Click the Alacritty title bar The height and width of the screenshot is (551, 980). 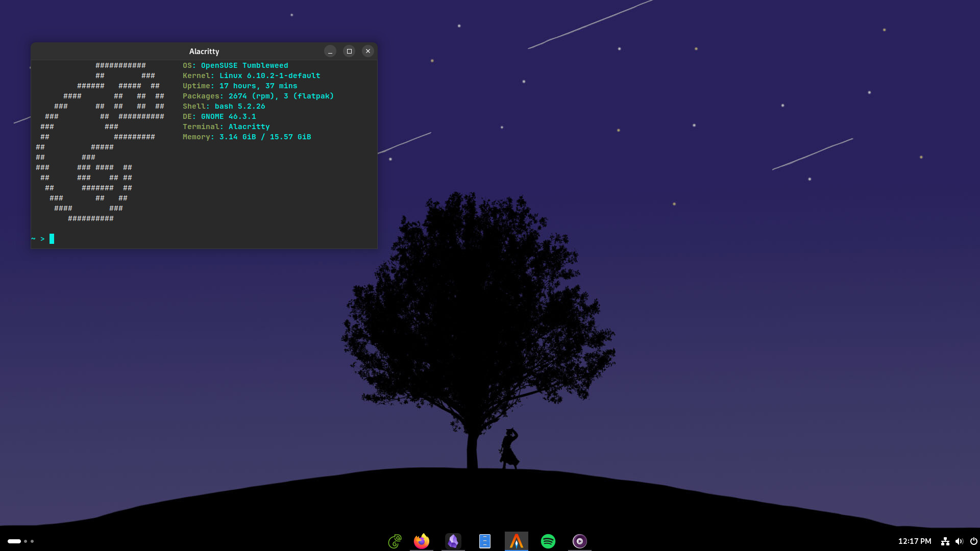pyautogui.click(x=204, y=51)
